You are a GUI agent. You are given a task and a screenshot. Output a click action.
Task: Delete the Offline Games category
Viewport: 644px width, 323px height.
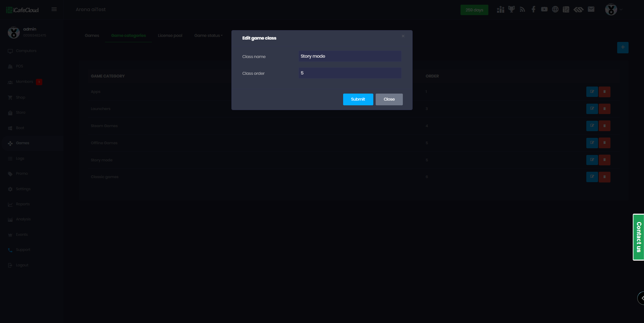click(x=604, y=143)
